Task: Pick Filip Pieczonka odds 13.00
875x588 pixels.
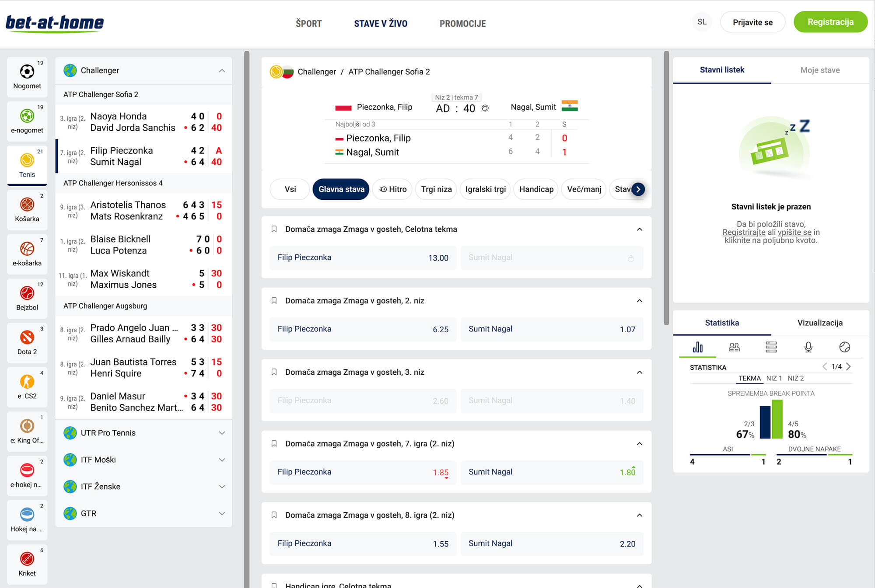Action: click(363, 257)
